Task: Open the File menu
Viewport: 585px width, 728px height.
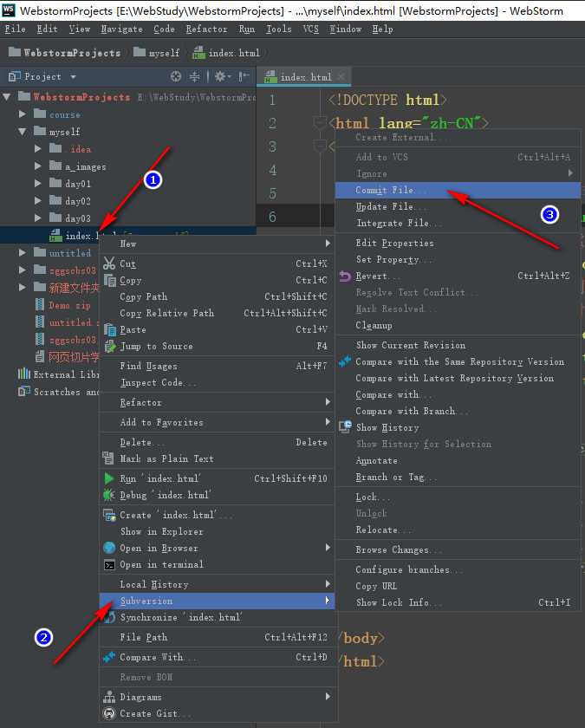Action: (16, 29)
